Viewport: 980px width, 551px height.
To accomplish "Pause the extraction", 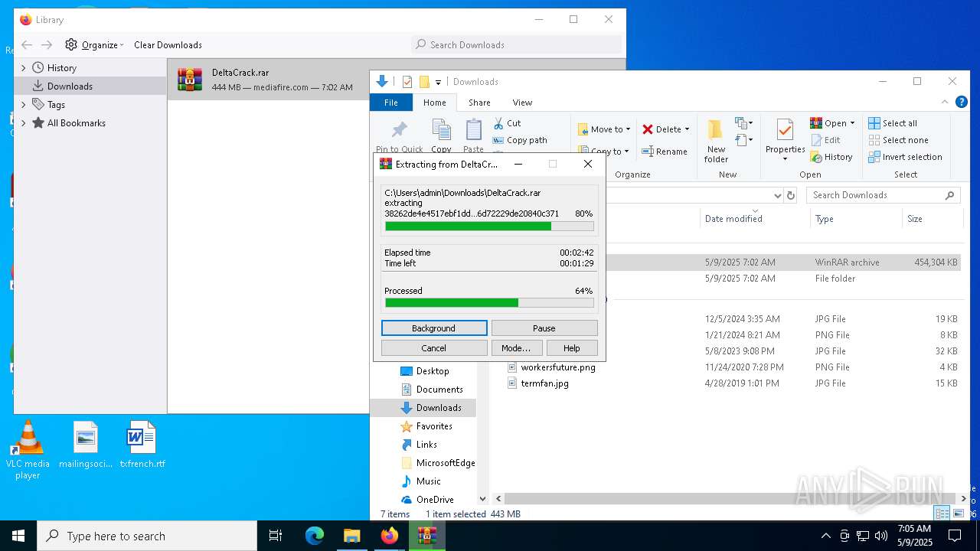I will point(544,328).
